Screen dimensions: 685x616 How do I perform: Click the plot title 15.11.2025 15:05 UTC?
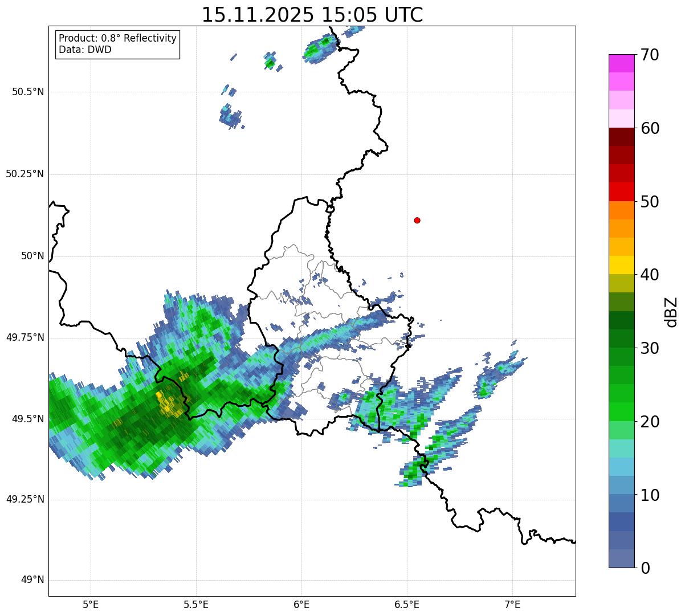[312, 15]
